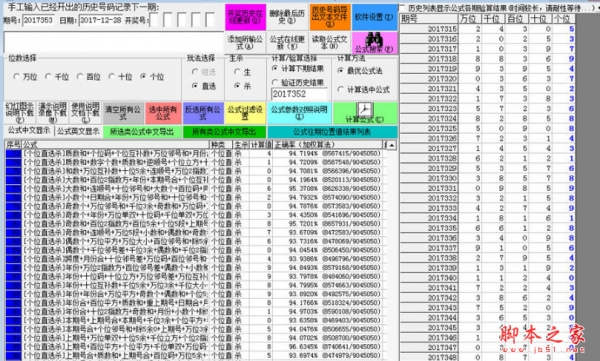Click the 期号 header in history table

coord(429,18)
